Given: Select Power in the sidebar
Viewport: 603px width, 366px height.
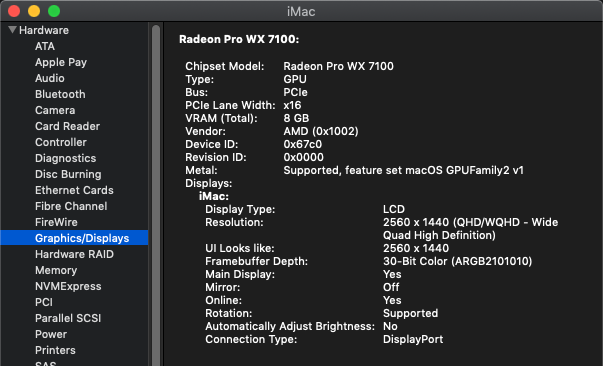Looking at the screenshot, I should tap(51, 334).
